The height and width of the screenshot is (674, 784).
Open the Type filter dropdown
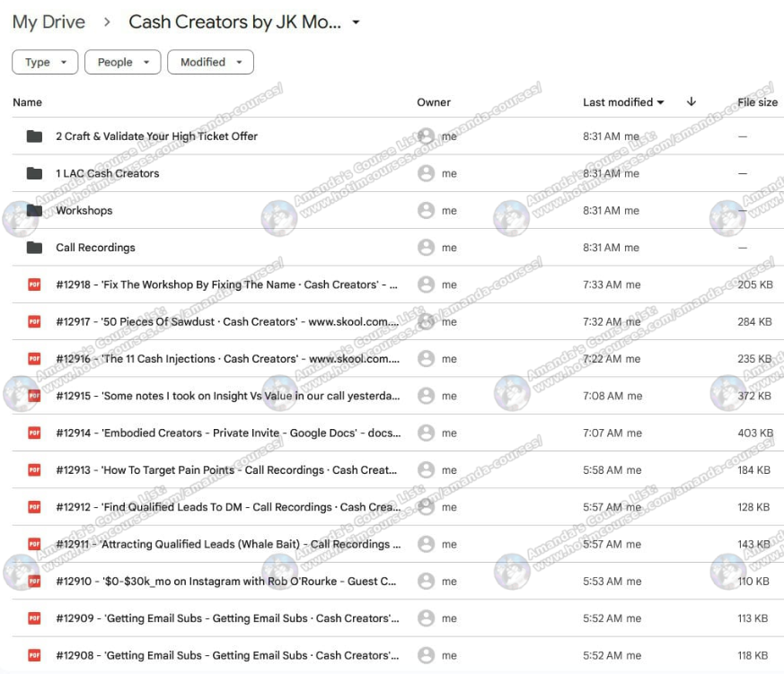(45, 62)
